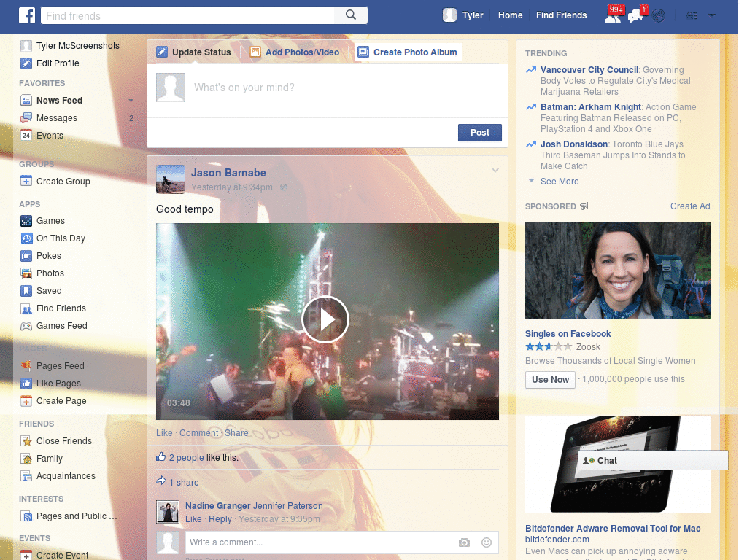Select the Update Status tab
The height and width of the screenshot is (560, 747).
click(194, 52)
